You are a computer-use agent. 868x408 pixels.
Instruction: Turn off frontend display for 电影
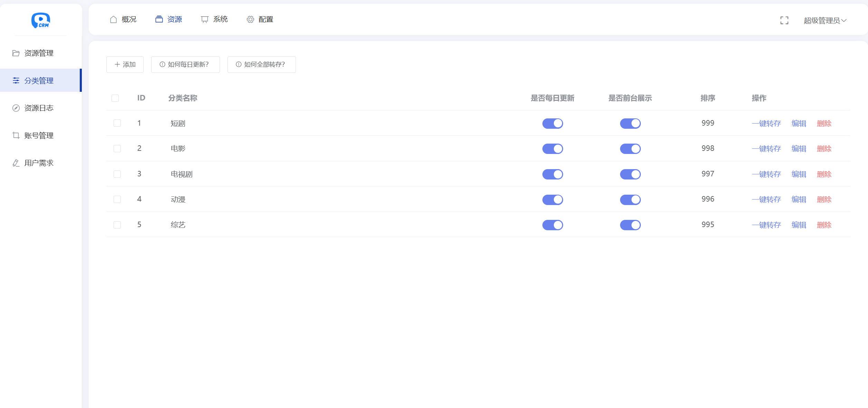(x=630, y=149)
